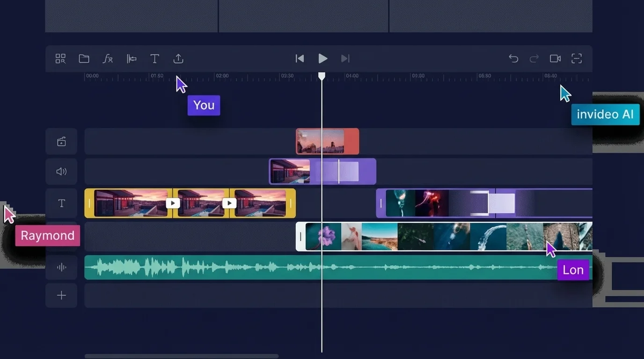This screenshot has width=644, height=359.
Task: Click the redo arrow icon
Action: (x=534, y=58)
